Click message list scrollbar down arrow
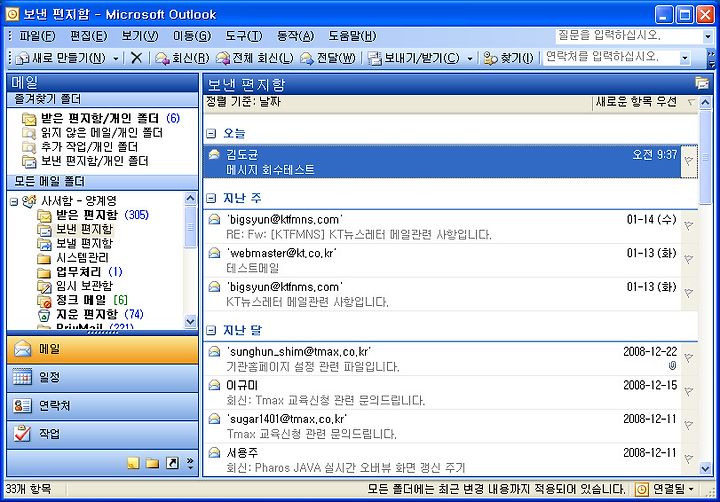This screenshot has width=720, height=502. point(705,468)
